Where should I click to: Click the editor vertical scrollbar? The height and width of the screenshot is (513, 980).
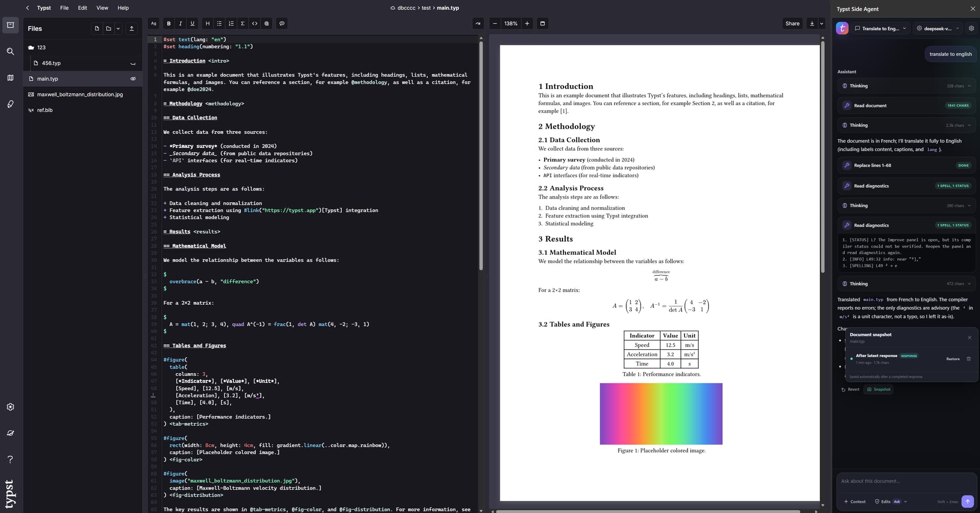point(481,156)
